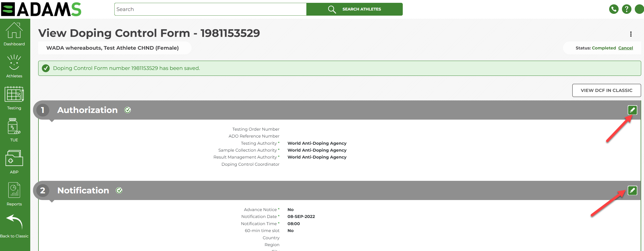
Task: Open the help question mark icon
Action: click(x=627, y=9)
